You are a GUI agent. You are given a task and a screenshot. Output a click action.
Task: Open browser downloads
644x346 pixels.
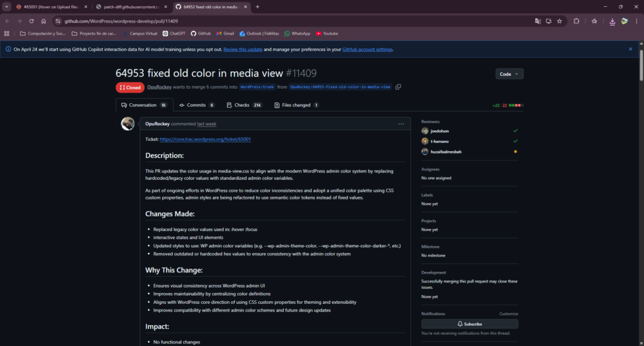[612, 21]
